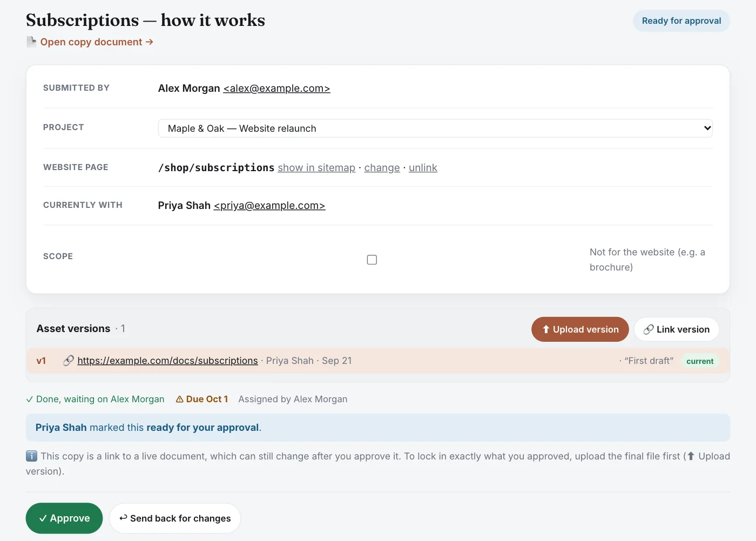
Task: Click the Assigned by Alex Morgan text
Action: point(293,400)
